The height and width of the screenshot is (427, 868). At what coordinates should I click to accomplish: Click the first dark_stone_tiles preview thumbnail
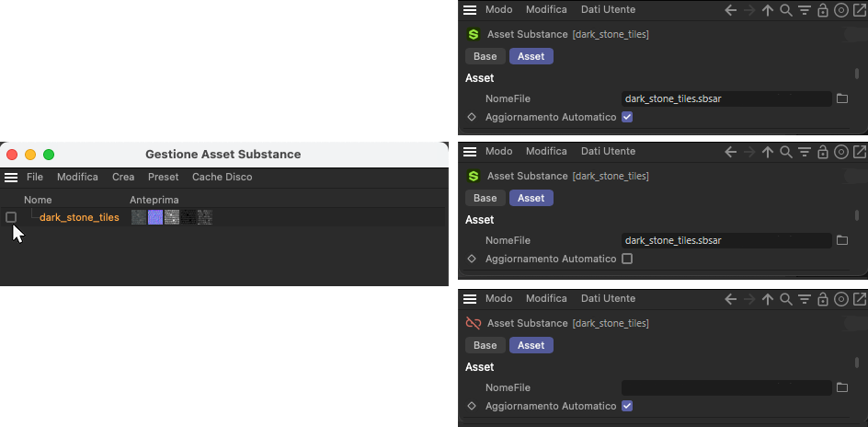click(139, 217)
